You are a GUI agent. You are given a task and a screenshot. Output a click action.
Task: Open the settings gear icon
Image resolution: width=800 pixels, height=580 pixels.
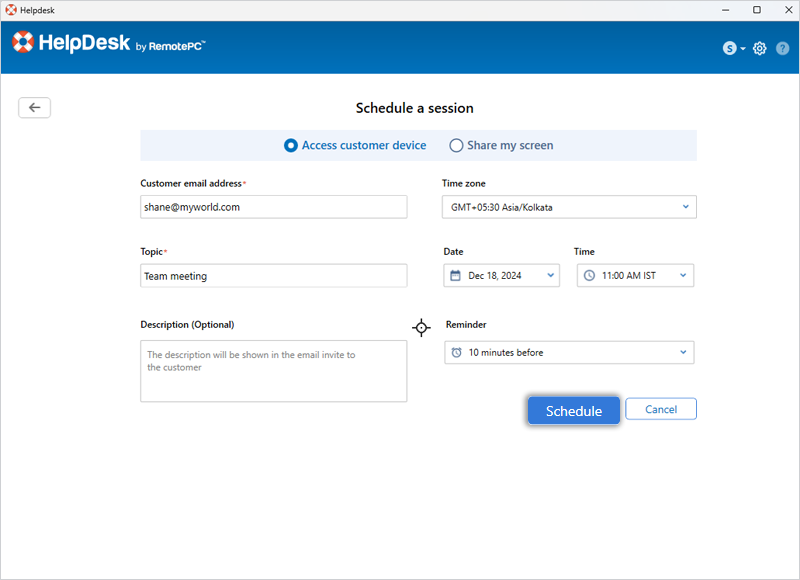[x=760, y=48]
